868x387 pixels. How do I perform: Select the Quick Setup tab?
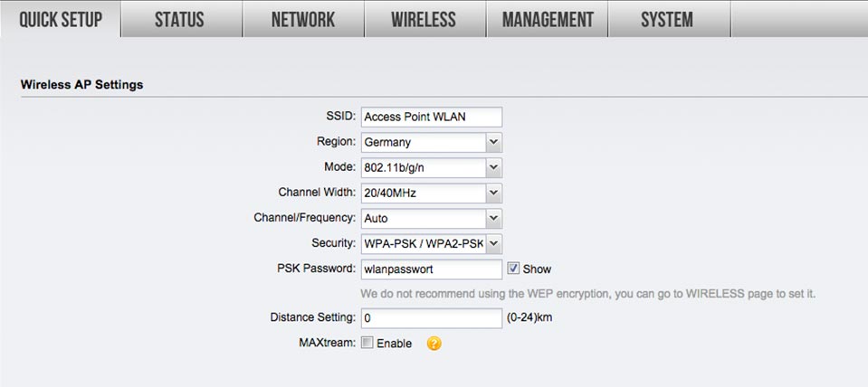pos(60,19)
